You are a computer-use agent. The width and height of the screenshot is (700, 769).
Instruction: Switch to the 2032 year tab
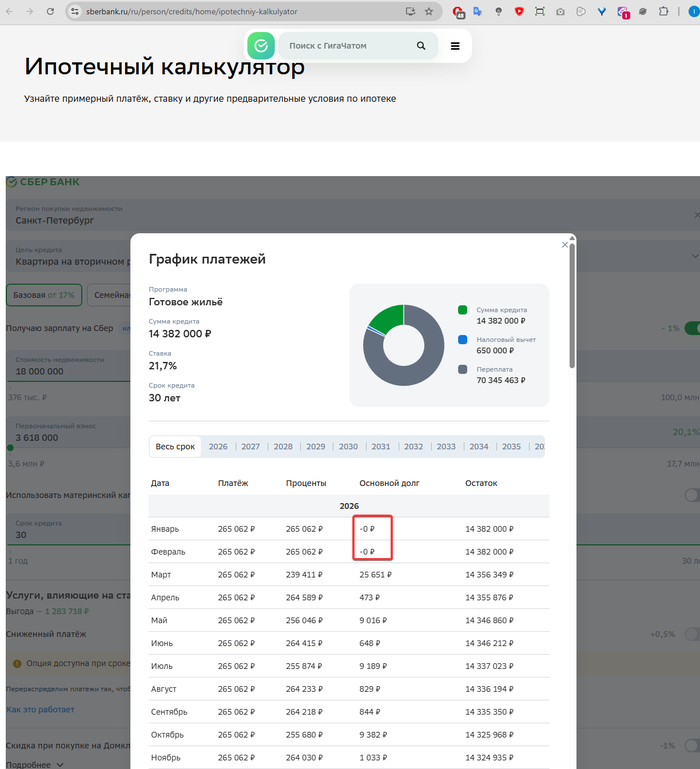pyautogui.click(x=414, y=447)
